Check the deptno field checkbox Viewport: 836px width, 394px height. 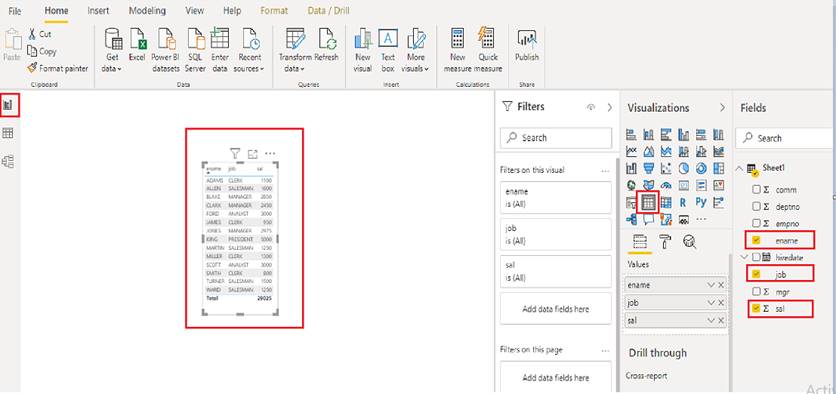(x=756, y=206)
